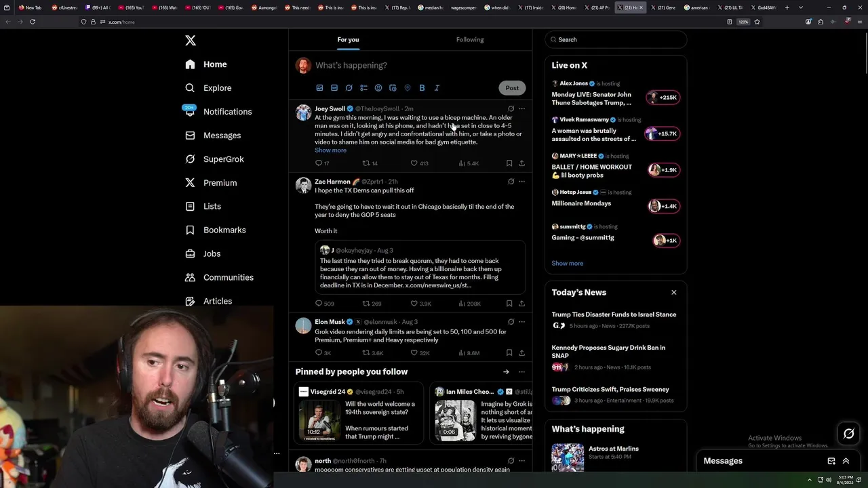Open SuperGrok from the sidebar
The width and height of the screenshot is (868, 488).
214,159
